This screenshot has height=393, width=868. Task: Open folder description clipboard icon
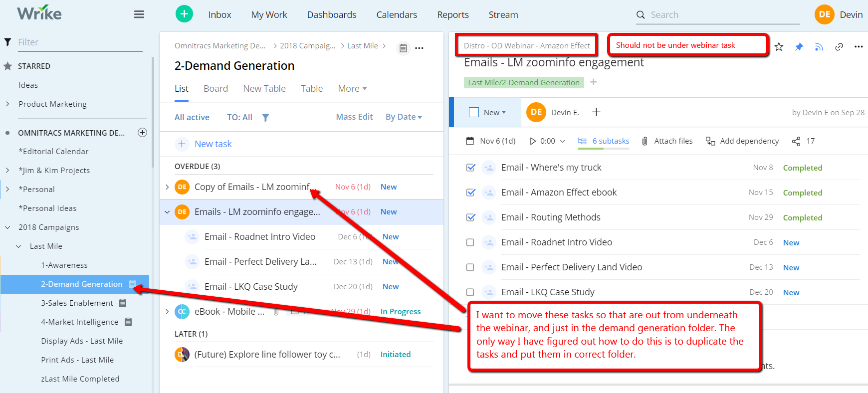click(x=403, y=48)
